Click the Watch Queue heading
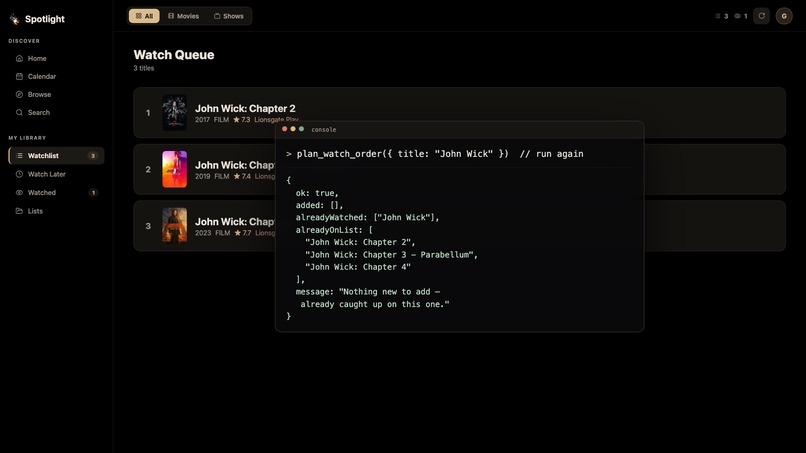 click(x=174, y=55)
